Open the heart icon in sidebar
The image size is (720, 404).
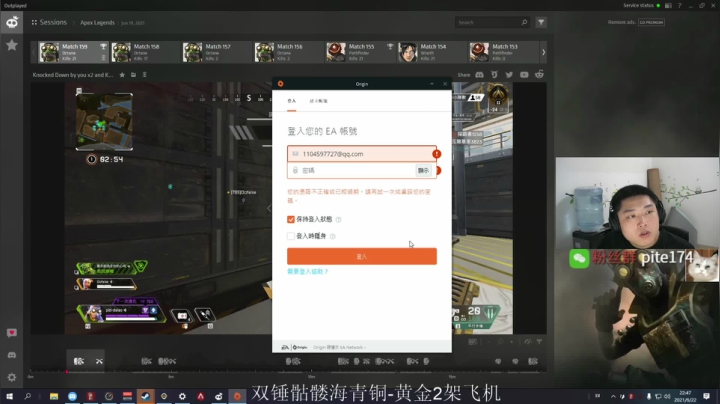point(11,333)
